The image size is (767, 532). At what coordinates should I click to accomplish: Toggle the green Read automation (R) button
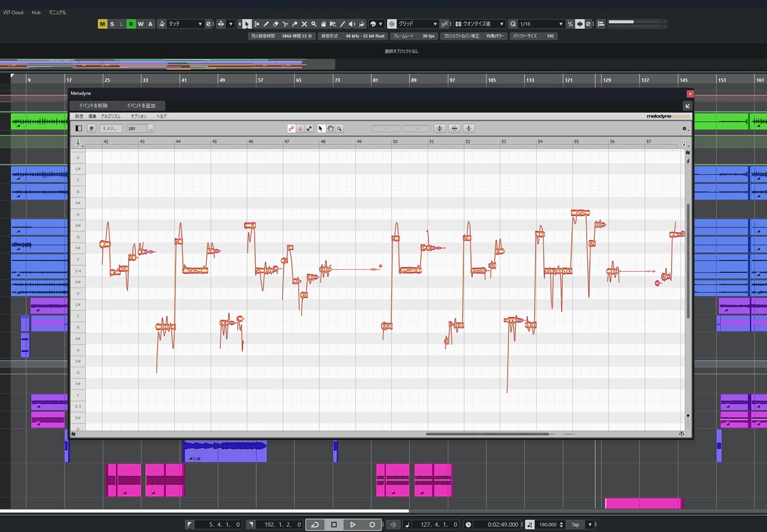click(131, 24)
